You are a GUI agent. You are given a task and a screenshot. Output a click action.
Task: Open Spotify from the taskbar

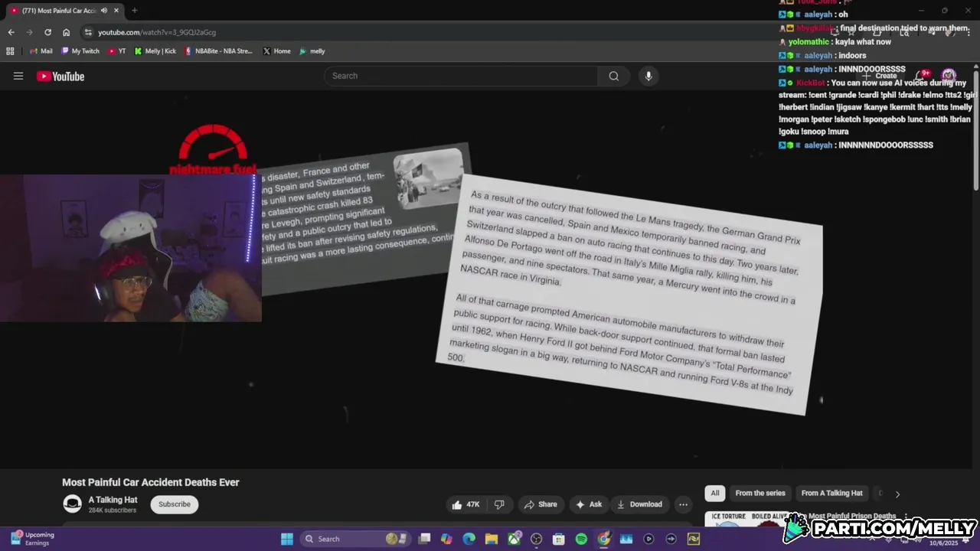point(581,539)
